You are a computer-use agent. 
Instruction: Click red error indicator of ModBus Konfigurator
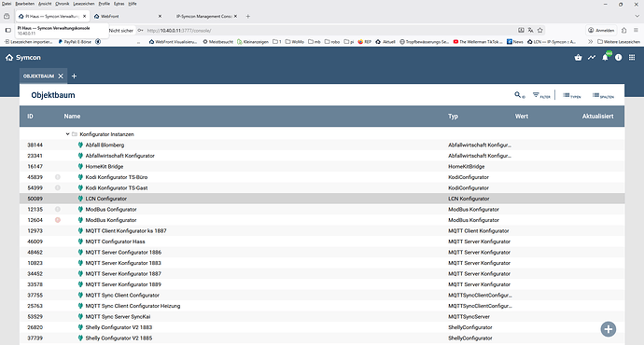[x=58, y=220]
